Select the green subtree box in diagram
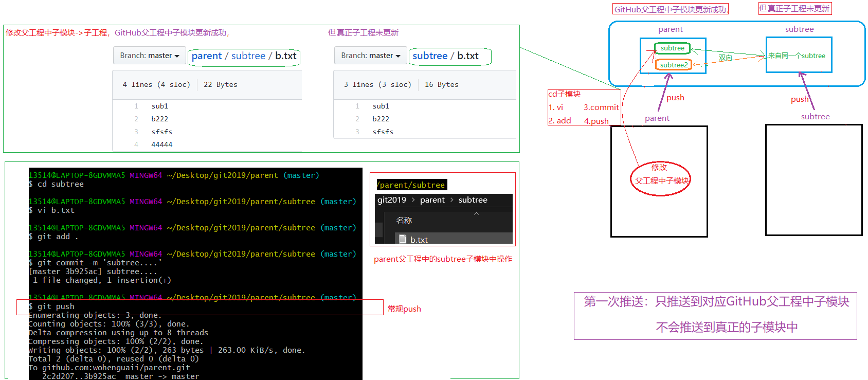This screenshot has height=380, width=868. 672,48
